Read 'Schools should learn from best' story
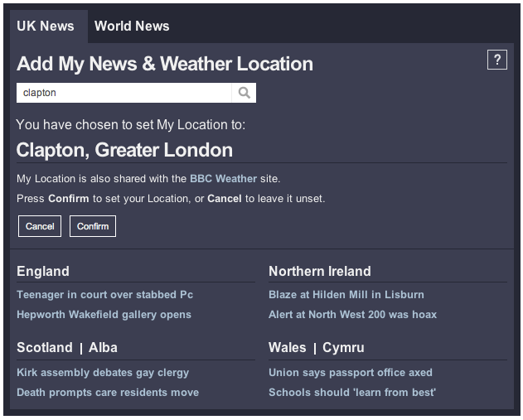523x420 pixels. pos(352,393)
